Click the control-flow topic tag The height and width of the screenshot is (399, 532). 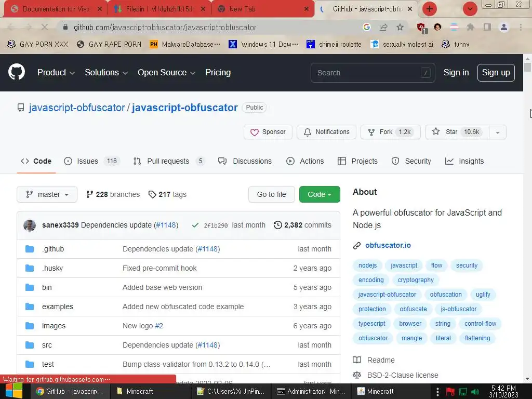(x=480, y=324)
